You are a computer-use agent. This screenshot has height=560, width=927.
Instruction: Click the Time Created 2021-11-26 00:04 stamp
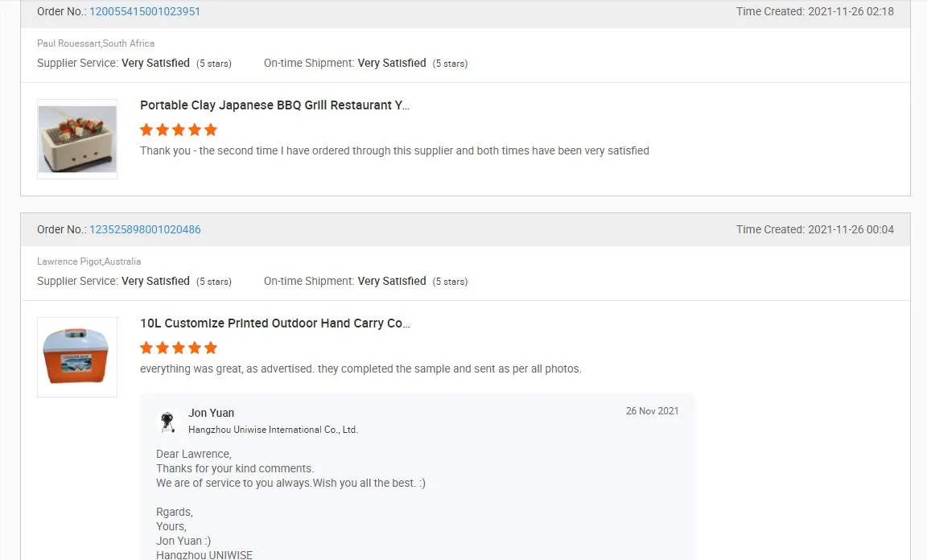814,229
